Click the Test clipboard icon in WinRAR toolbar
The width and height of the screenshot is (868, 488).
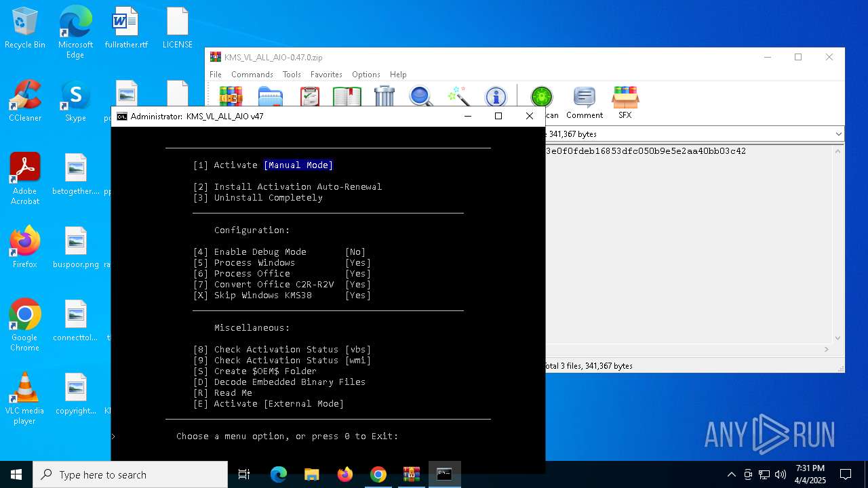[x=309, y=96]
